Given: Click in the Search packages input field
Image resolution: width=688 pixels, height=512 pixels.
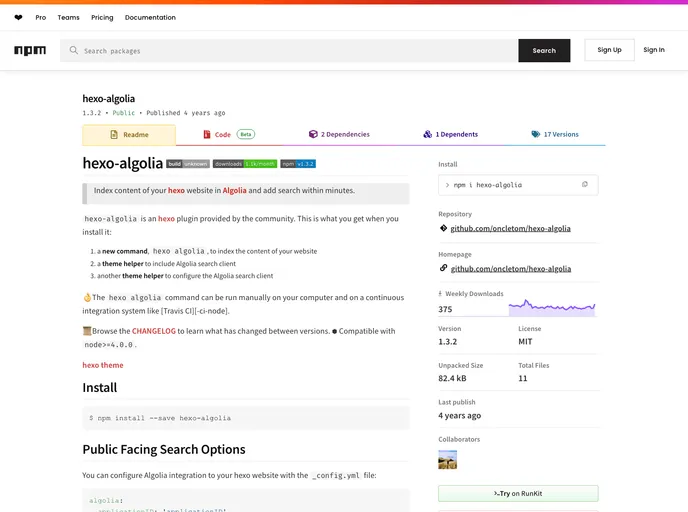Looking at the screenshot, I should (289, 50).
